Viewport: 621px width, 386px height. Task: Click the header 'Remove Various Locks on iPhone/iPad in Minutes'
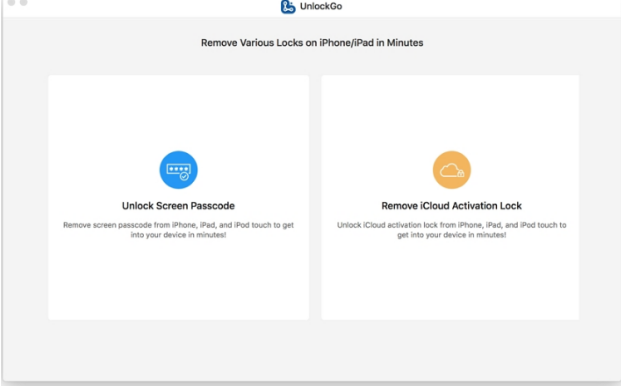(312, 43)
